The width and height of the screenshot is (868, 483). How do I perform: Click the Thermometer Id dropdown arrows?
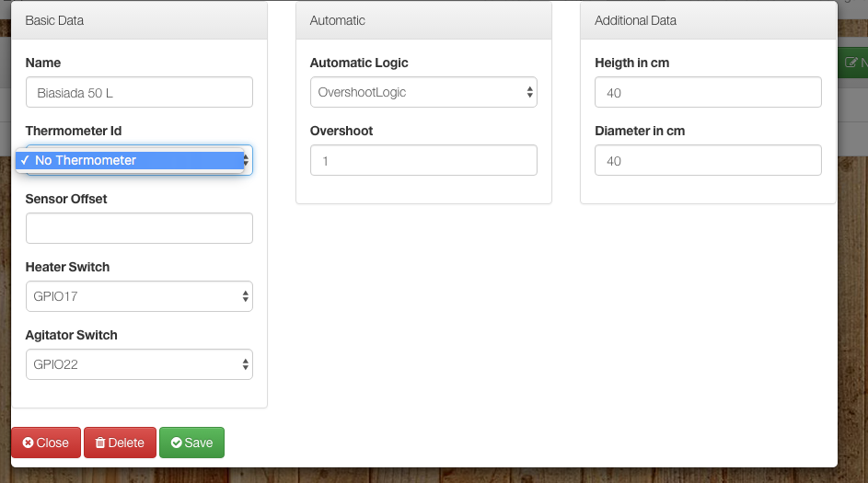[x=247, y=161]
